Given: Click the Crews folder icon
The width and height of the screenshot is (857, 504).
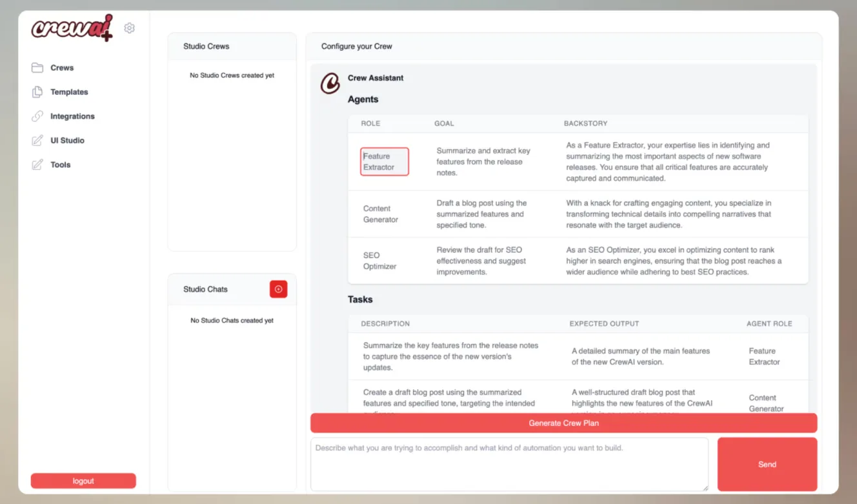Looking at the screenshot, I should click(37, 68).
